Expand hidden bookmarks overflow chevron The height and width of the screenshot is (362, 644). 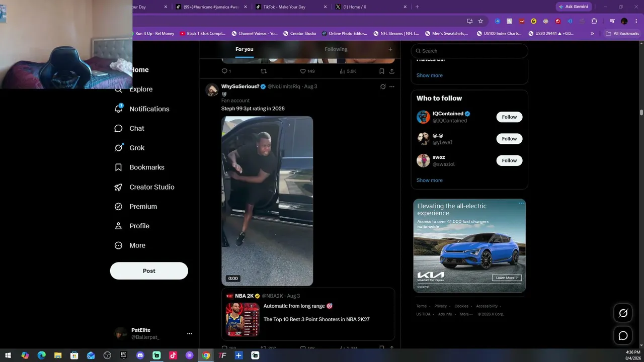pos(592,34)
